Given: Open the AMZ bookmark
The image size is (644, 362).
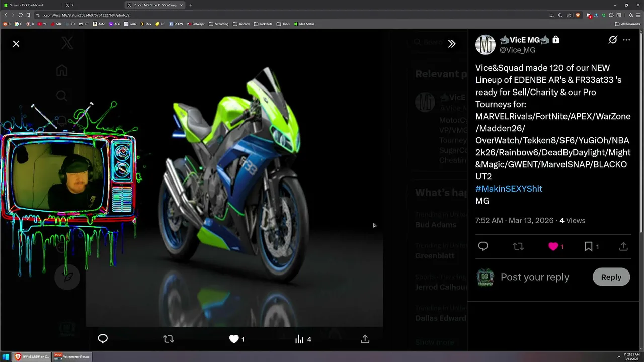Looking at the screenshot, I should (x=99, y=24).
